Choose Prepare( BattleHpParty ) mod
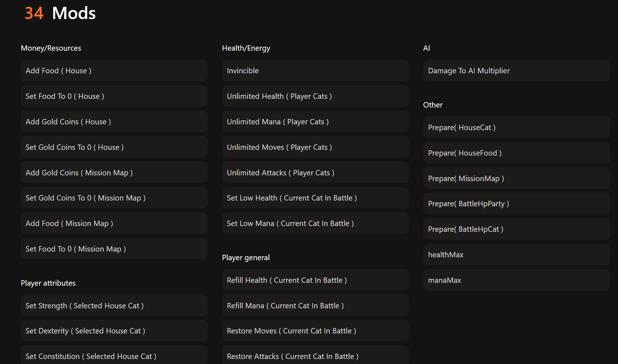The width and height of the screenshot is (618, 364). tap(516, 204)
